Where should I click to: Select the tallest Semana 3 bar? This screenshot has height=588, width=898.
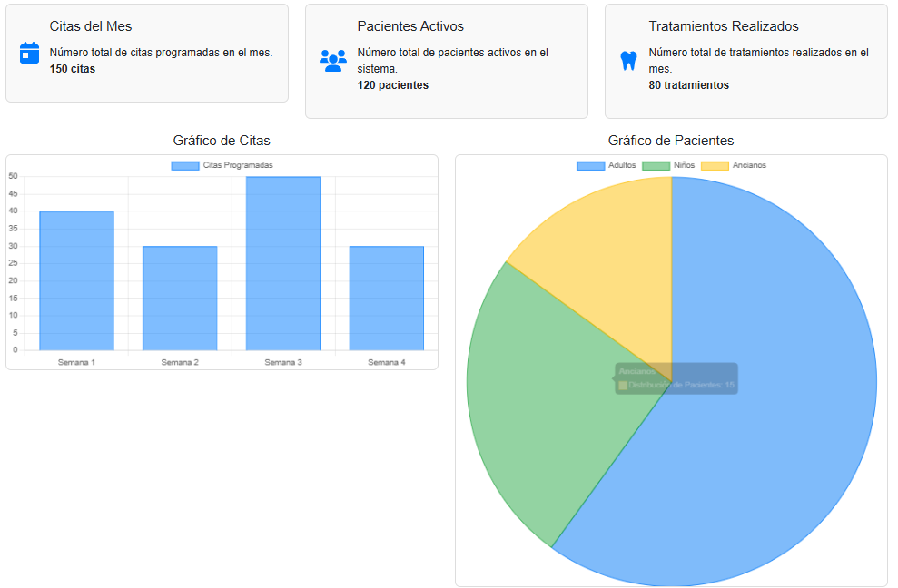point(282,263)
